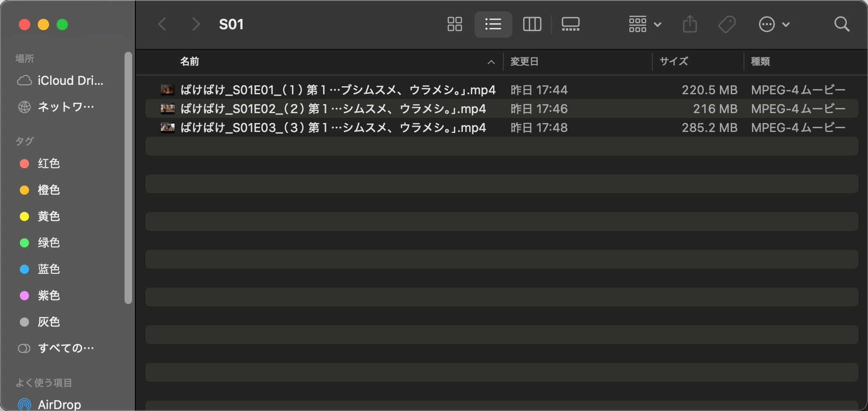This screenshot has height=411, width=868.
Task: Open AirDrop from the sidebar
Action: coord(58,404)
